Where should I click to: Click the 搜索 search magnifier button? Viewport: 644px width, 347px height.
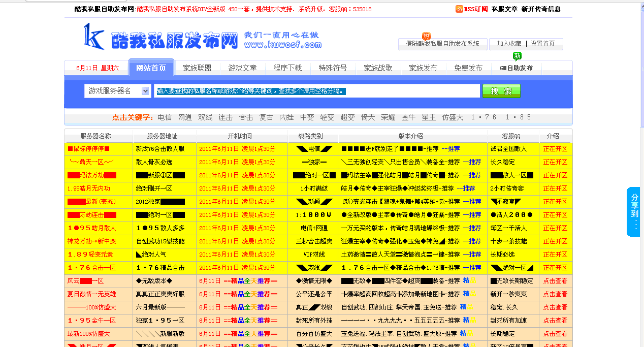(501, 91)
